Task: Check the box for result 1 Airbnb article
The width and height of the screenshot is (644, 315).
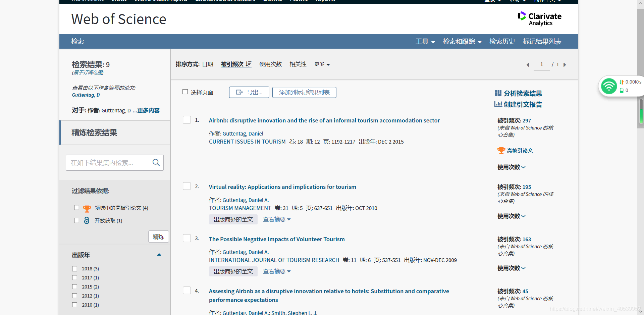Action: 187,120
